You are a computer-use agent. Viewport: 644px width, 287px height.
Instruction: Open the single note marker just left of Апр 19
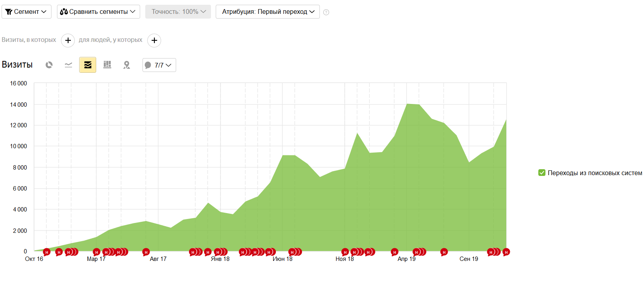click(394, 252)
